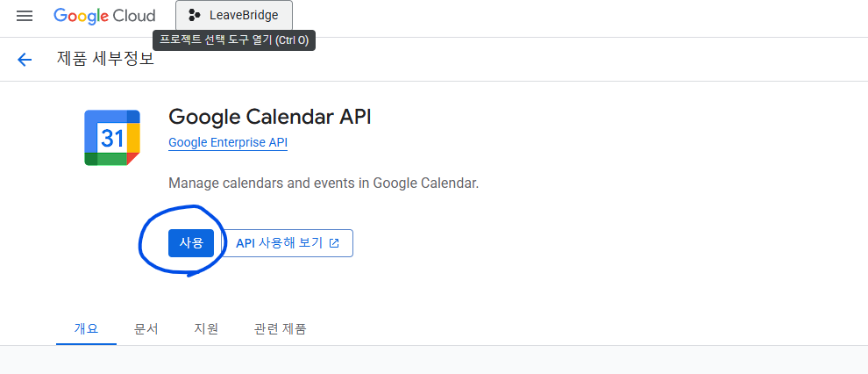Click the 프로젝트 선택 도구 열기 tooltip

click(x=233, y=40)
